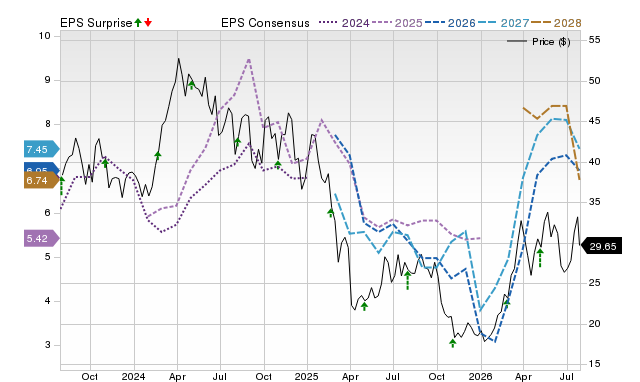Click the brown 6.74 value tag

tap(41, 180)
